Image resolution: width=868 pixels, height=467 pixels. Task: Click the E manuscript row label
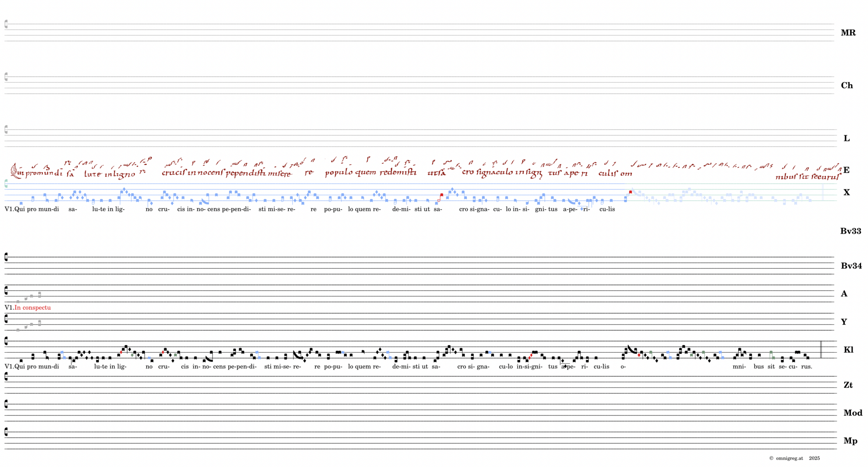pos(846,170)
